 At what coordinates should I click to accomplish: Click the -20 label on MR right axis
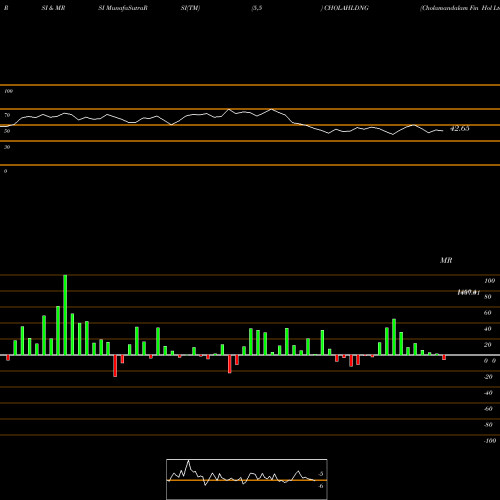[488, 377]
